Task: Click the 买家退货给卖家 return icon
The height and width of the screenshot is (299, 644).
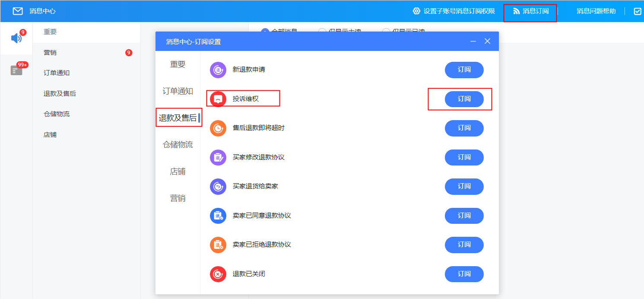Action: click(x=218, y=187)
